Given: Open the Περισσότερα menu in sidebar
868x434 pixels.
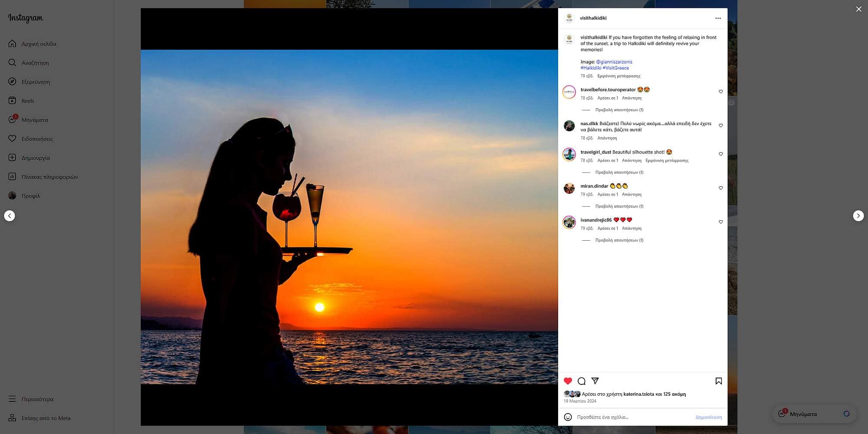Looking at the screenshot, I should click(37, 399).
